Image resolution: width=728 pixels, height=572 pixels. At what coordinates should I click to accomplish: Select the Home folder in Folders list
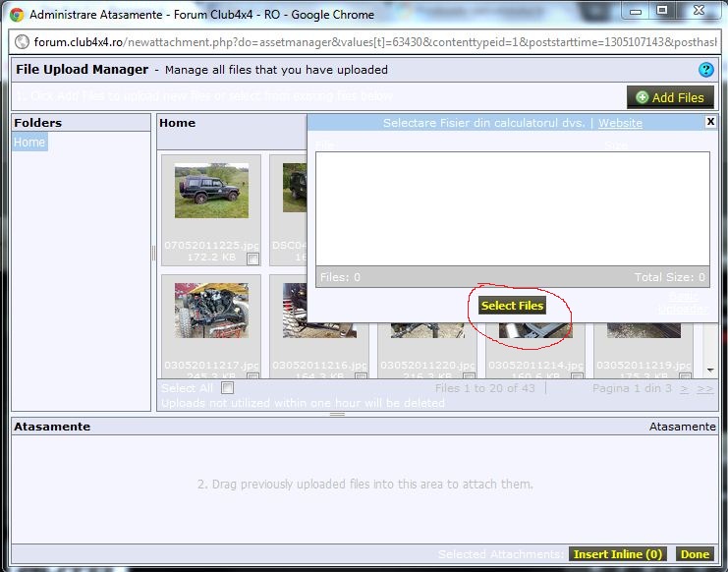coord(29,142)
